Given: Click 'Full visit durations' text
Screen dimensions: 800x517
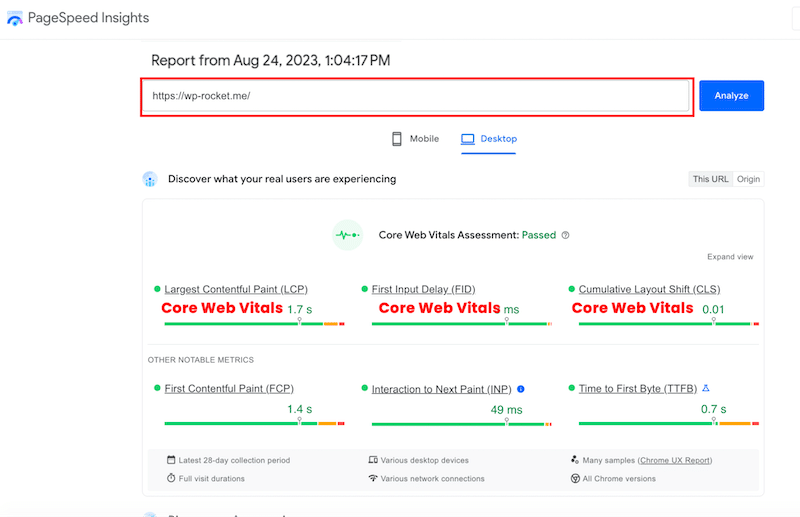Looking at the screenshot, I should pos(212,479).
